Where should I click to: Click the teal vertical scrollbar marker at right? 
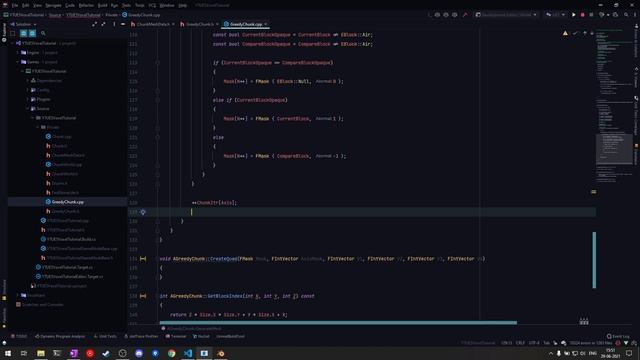pyautogui.click(x=594, y=260)
